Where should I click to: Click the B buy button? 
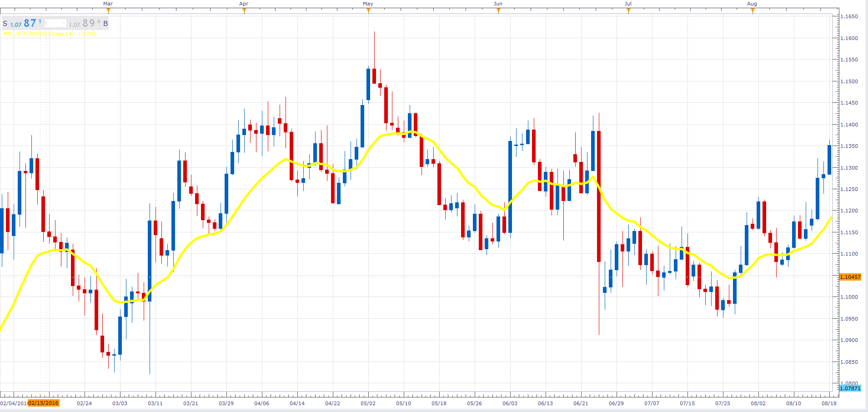coord(105,24)
